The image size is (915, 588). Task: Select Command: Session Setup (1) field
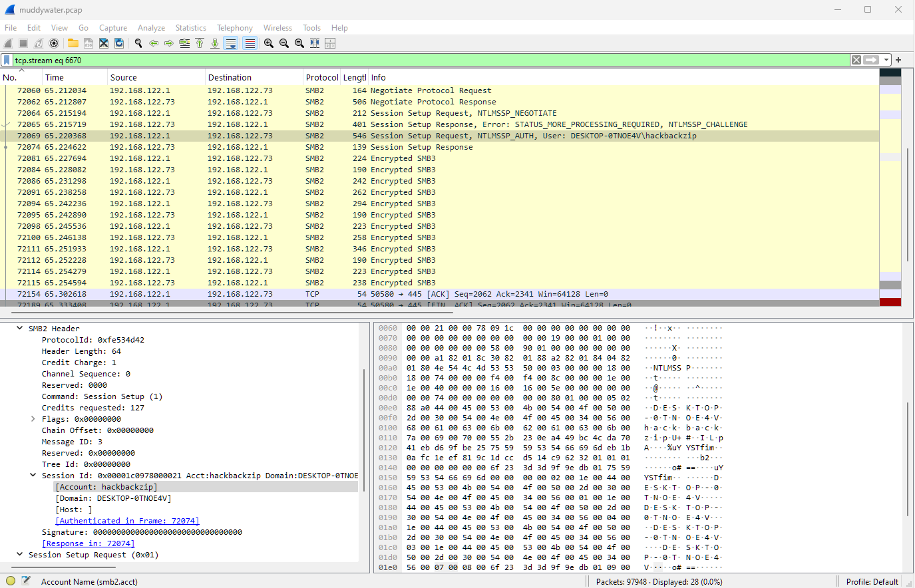coord(102,396)
